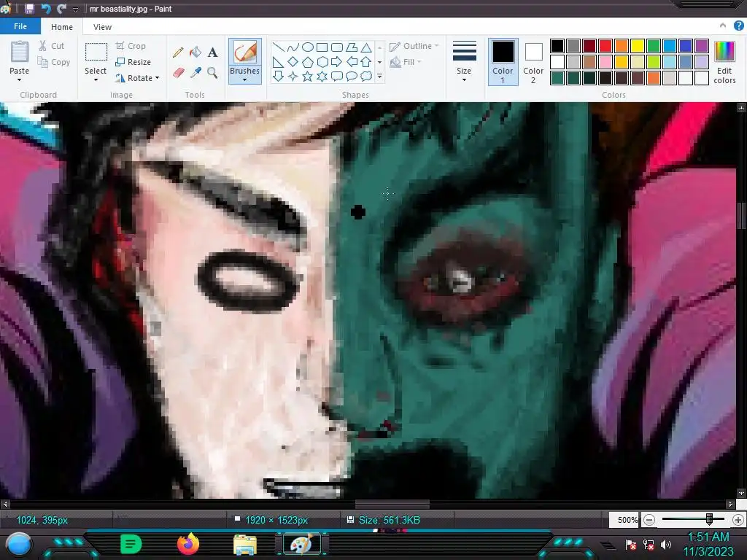The height and width of the screenshot is (560, 747).
Task: Select the Eraser tool
Action: click(178, 72)
